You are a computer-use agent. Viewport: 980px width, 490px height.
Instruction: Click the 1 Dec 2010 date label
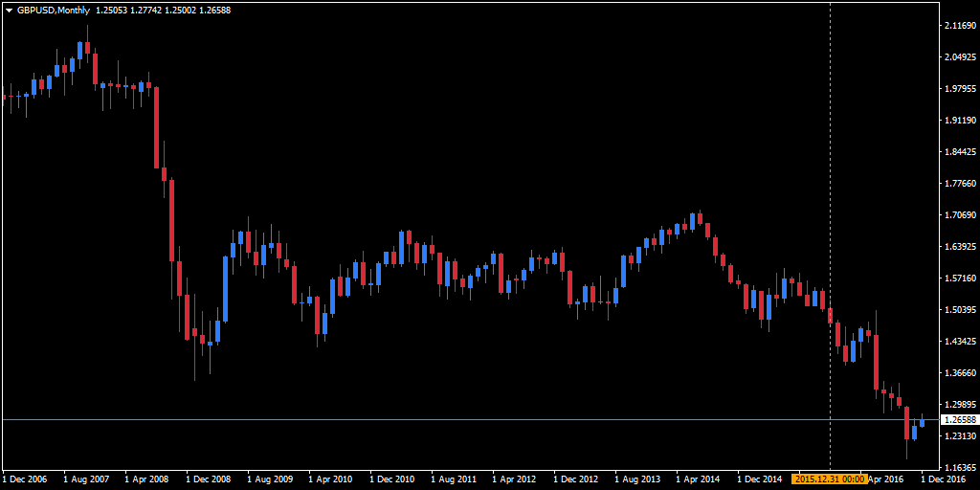tap(392, 479)
